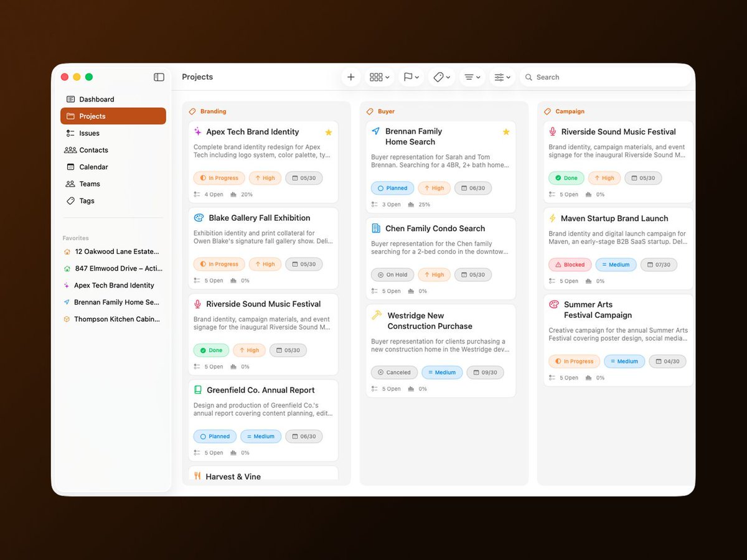Click location arrow icon on Brennan Family card
The height and width of the screenshot is (560, 747).
[x=376, y=131]
